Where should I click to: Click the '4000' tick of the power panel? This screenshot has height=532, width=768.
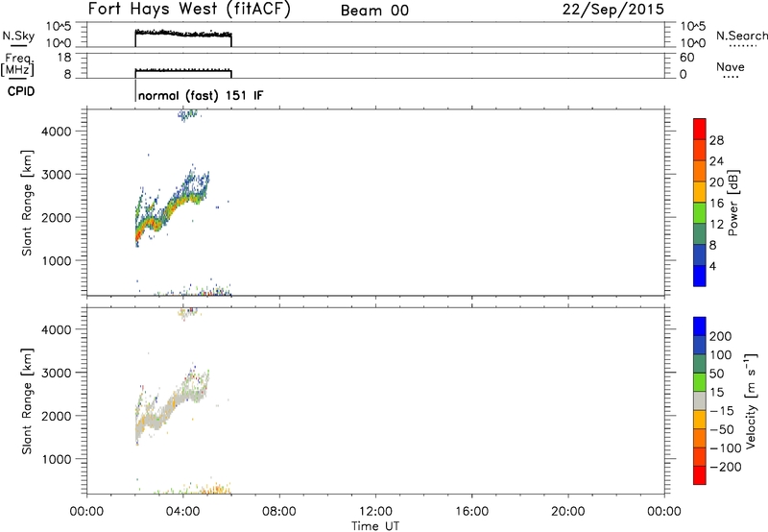pos(57,132)
